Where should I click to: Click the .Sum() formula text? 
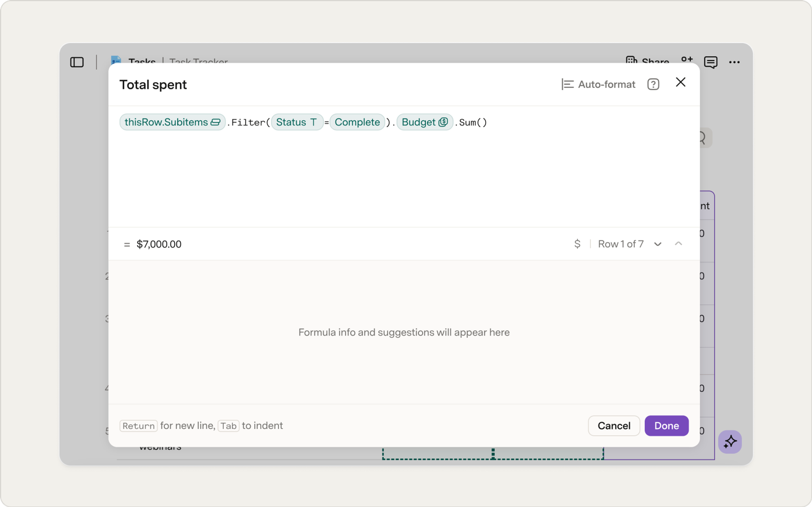(471, 123)
